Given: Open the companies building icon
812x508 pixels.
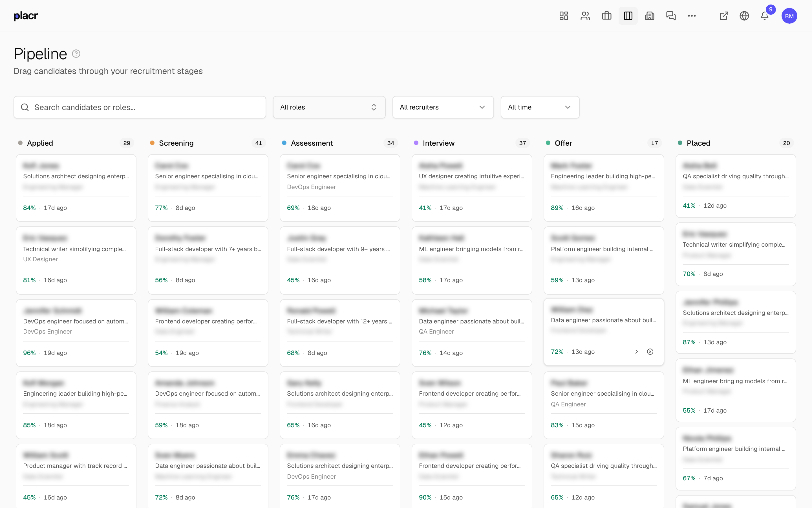Looking at the screenshot, I should coord(650,16).
